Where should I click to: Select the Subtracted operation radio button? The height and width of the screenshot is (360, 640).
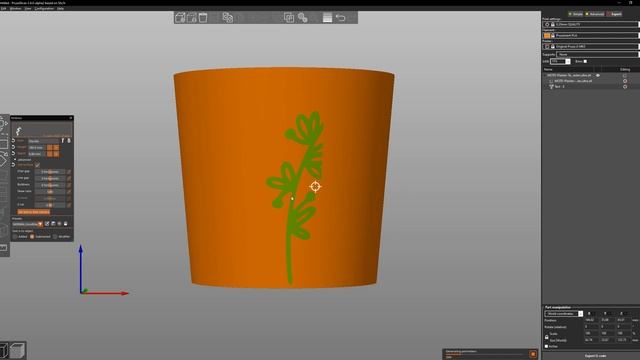[x=32, y=237]
